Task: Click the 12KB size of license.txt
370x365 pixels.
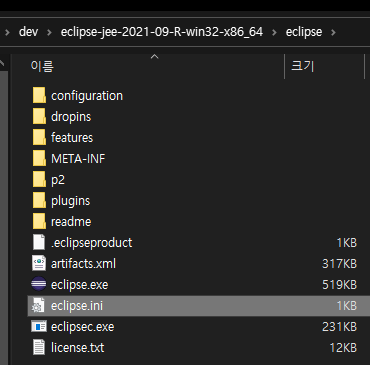Action: pos(343,348)
